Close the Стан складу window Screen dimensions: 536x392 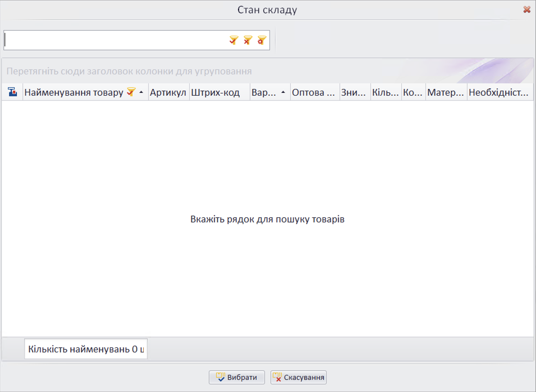click(x=527, y=10)
